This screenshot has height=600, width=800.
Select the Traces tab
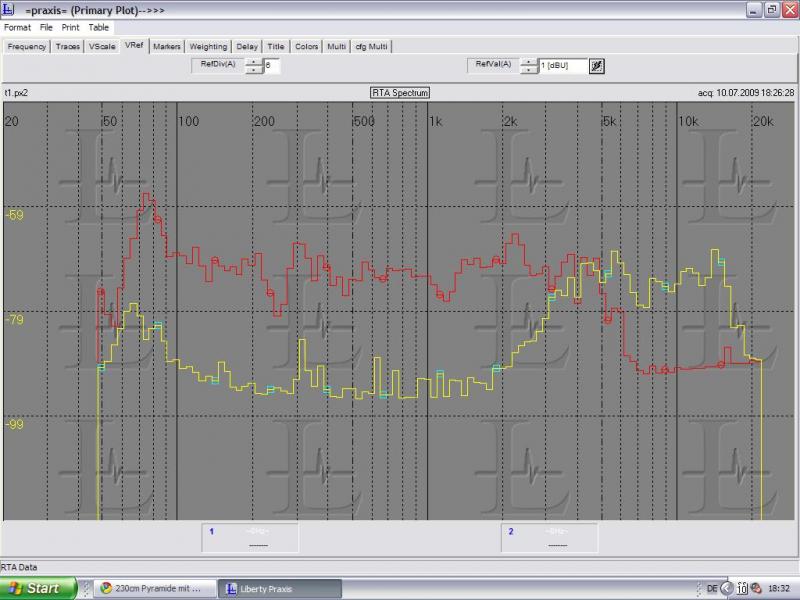[68, 47]
